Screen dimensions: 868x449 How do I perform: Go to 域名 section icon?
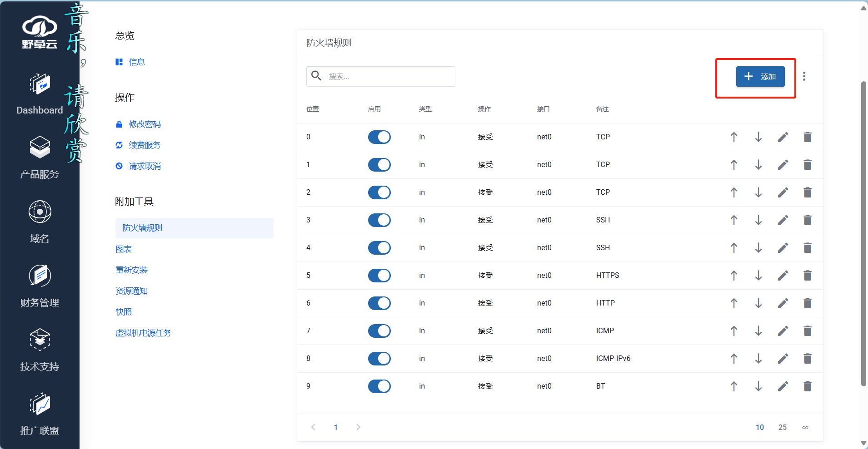40,212
